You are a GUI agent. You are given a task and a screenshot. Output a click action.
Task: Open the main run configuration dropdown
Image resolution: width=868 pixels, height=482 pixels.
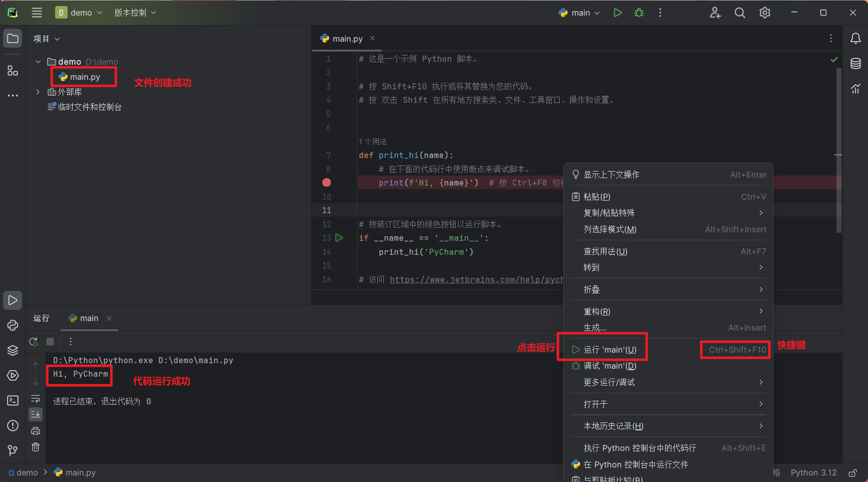click(x=579, y=13)
